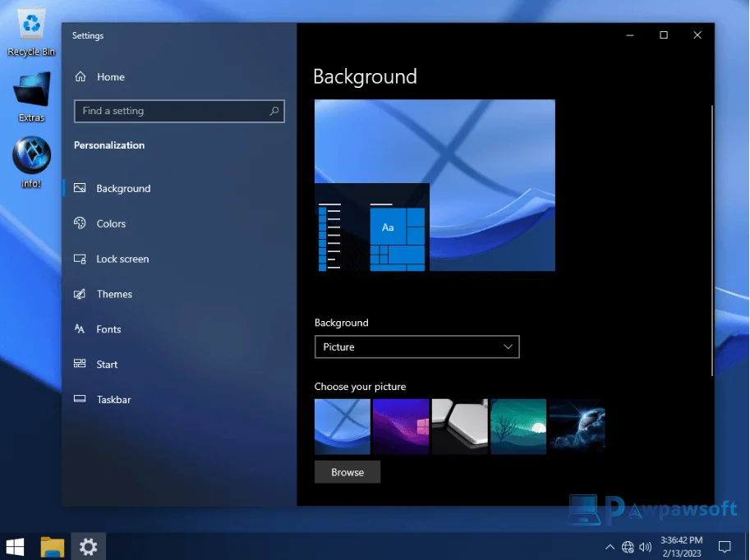The height and width of the screenshot is (560, 750).
Task: Open the Background type dropdown
Action: click(416, 347)
